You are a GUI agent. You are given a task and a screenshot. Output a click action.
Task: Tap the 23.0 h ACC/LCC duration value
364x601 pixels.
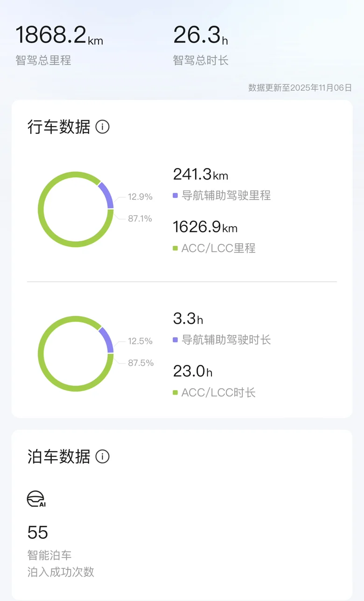(192, 372)
